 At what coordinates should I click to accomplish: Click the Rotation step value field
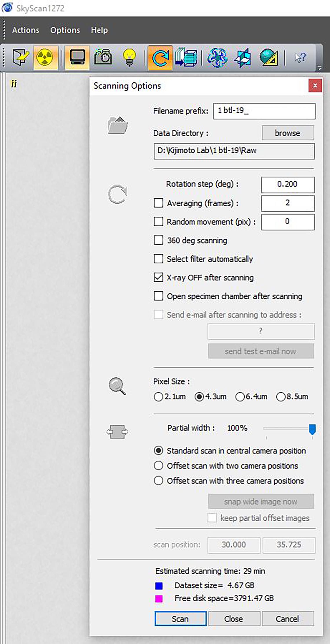[288, 185]
